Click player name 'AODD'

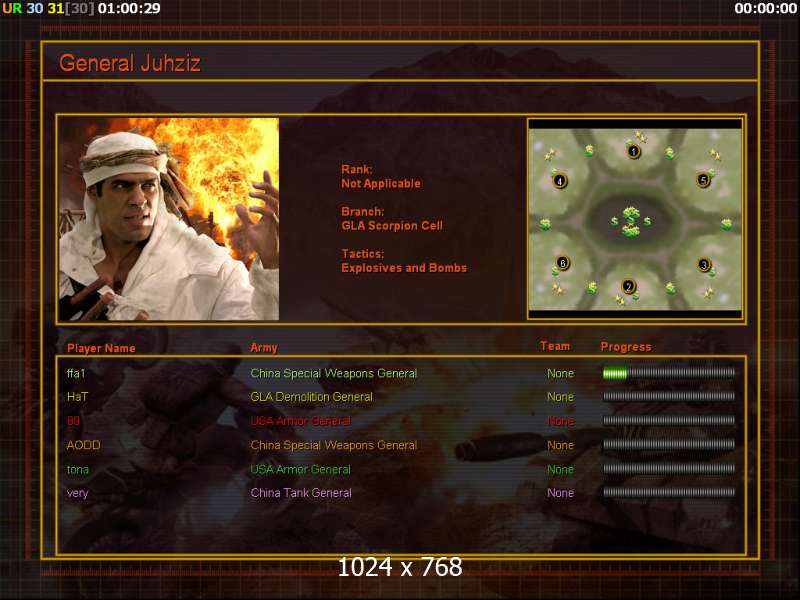[84, 445]
